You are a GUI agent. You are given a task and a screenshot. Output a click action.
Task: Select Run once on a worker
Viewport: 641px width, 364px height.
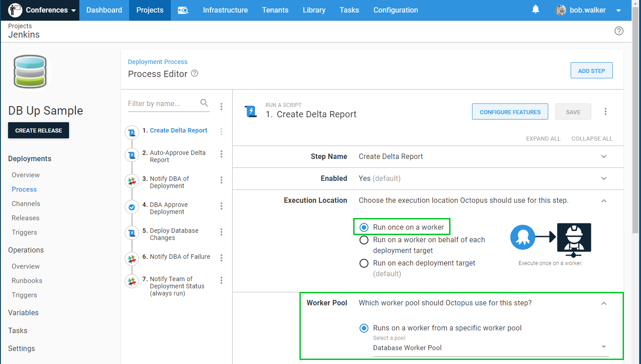(364, 227)
